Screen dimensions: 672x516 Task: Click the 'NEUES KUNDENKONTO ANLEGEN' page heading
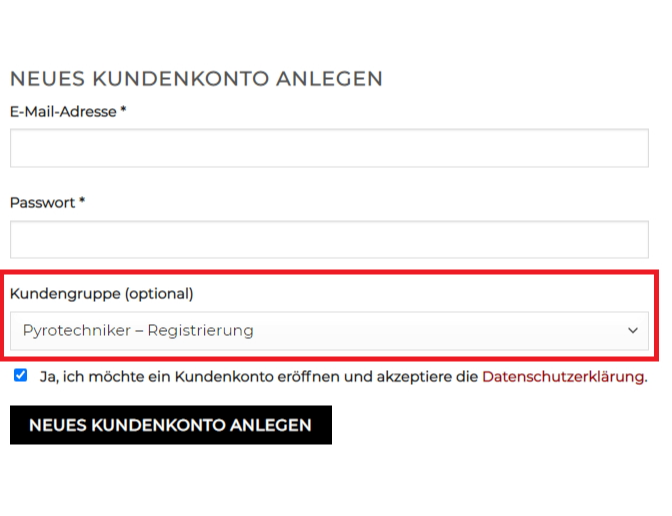point(196,79)
